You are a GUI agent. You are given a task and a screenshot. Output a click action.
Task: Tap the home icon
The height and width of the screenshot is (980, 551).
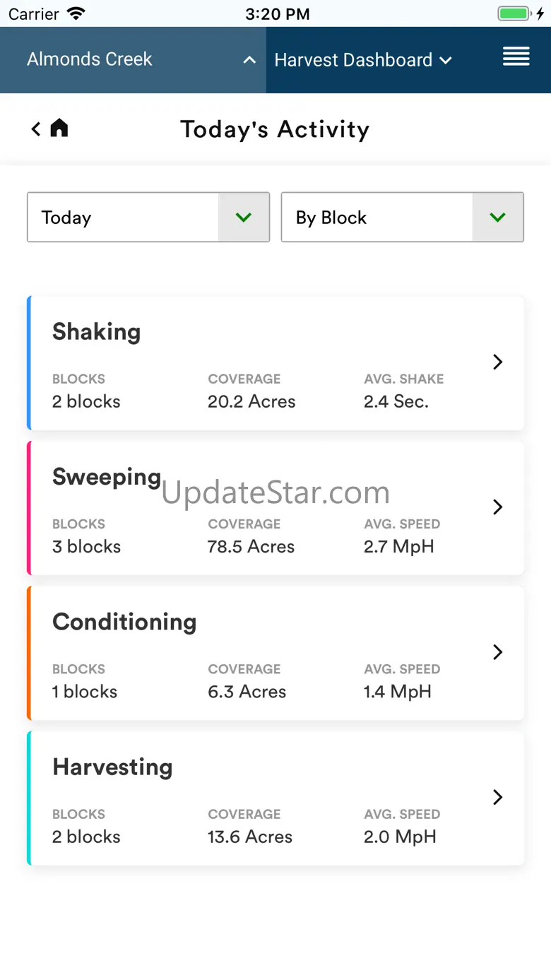[x=59, y=128]
